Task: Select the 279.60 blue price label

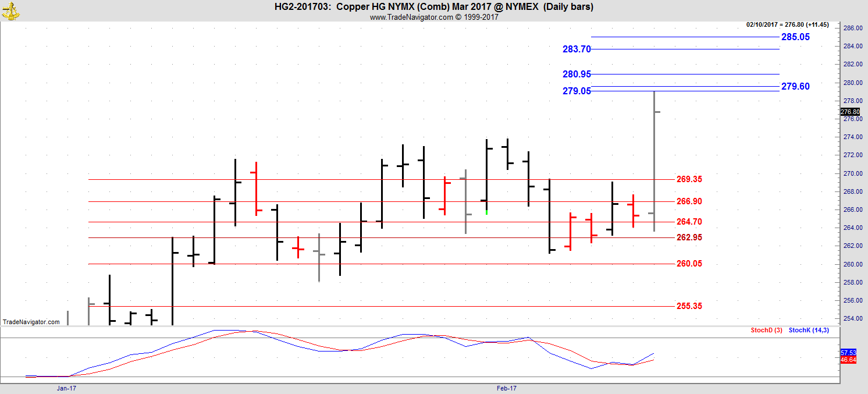Action: point(795,86)
